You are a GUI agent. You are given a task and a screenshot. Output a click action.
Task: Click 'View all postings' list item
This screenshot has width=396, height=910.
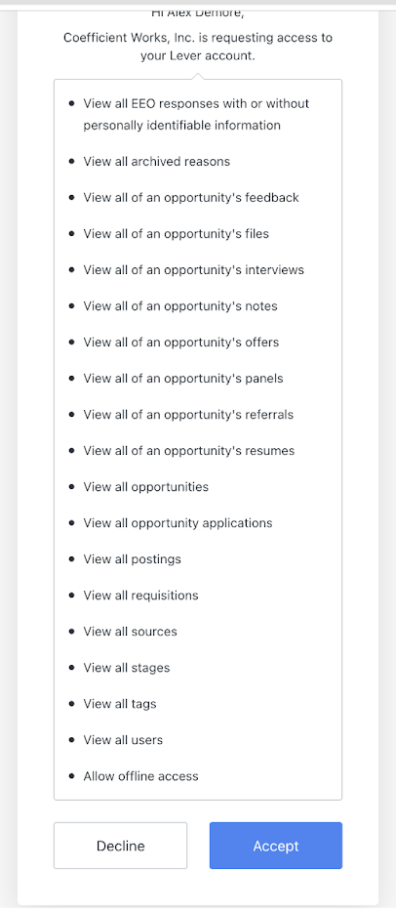coord(132,559)
